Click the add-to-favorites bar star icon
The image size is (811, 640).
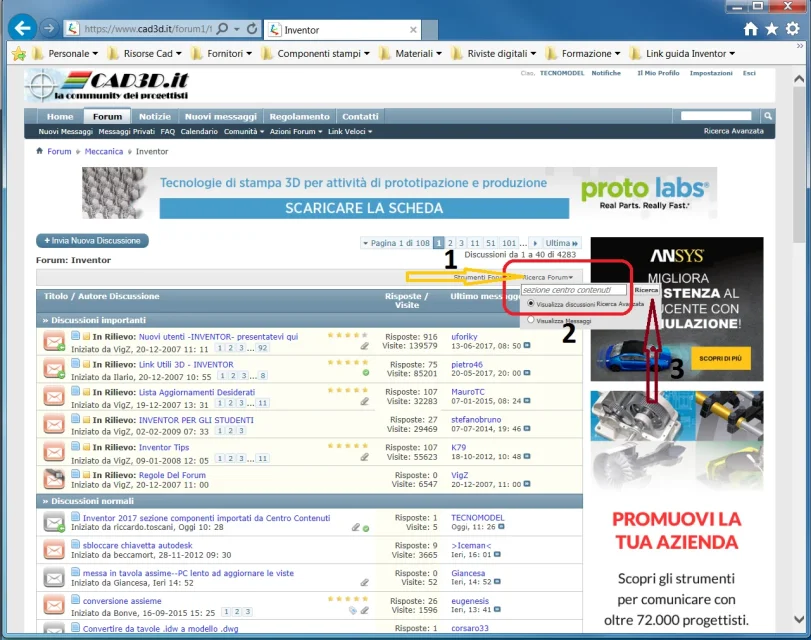[19, 53]
